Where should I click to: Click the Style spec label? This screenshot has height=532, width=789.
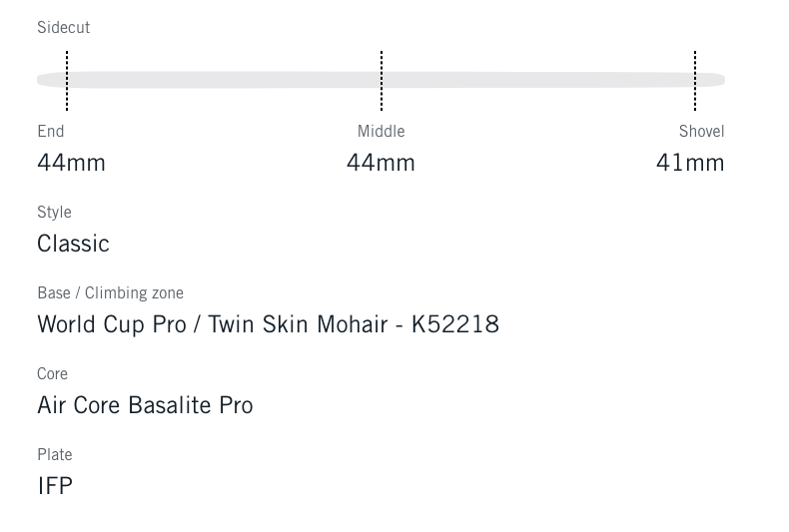[54, 213]
